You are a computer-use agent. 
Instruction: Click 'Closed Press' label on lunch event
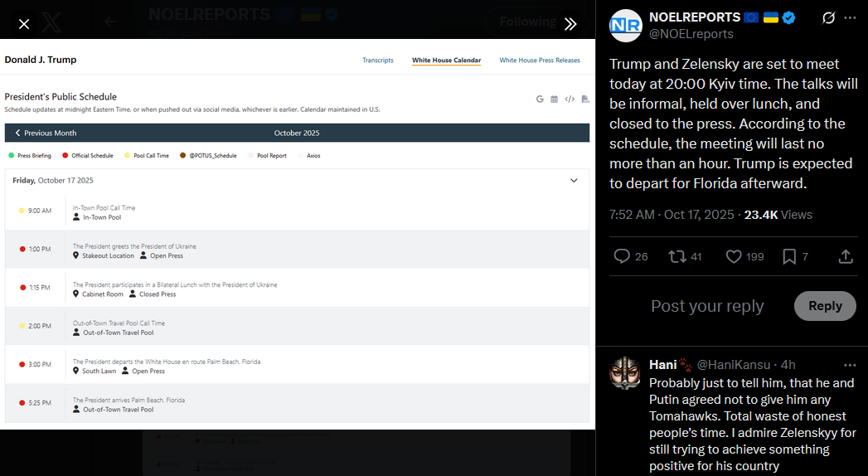(x=158, y=294)
